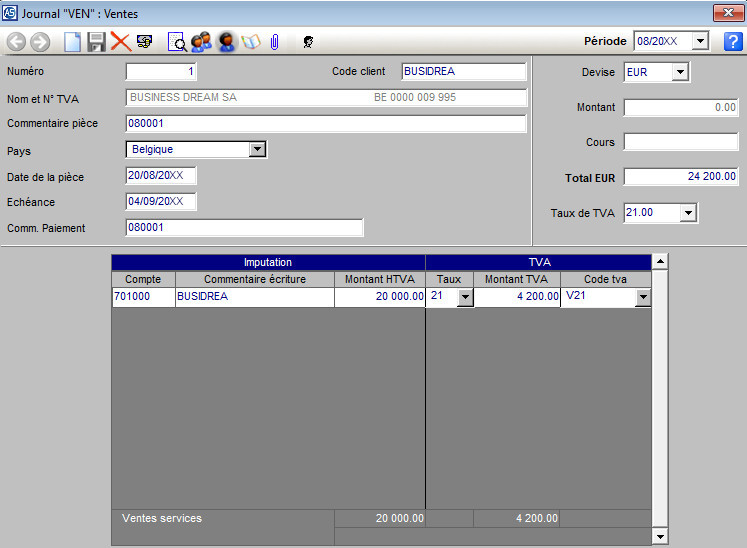This screenshot has width=747, height=548.
Task: Expand the Période dropdown
Action: click(x=699, y=41)
